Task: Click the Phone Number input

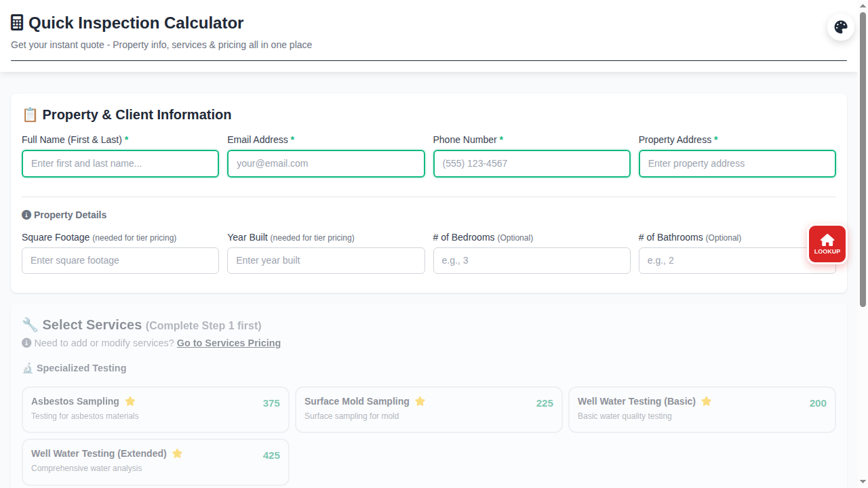Action: [532, 163]
